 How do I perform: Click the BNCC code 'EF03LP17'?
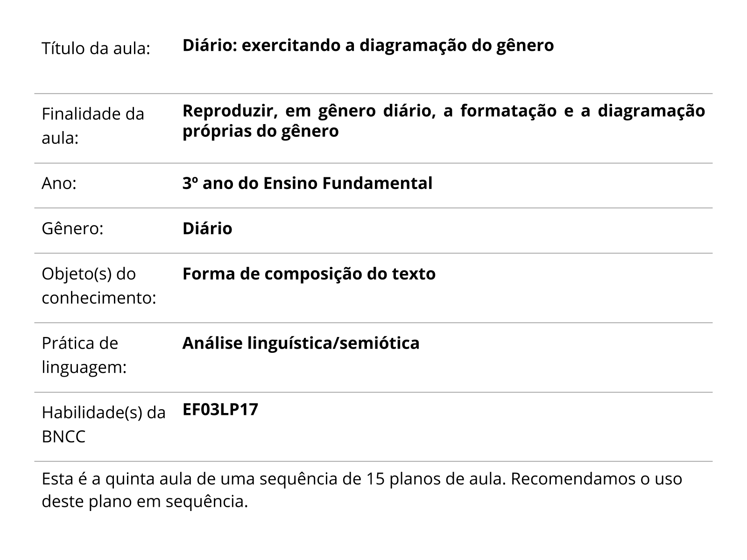click(220, 410)
